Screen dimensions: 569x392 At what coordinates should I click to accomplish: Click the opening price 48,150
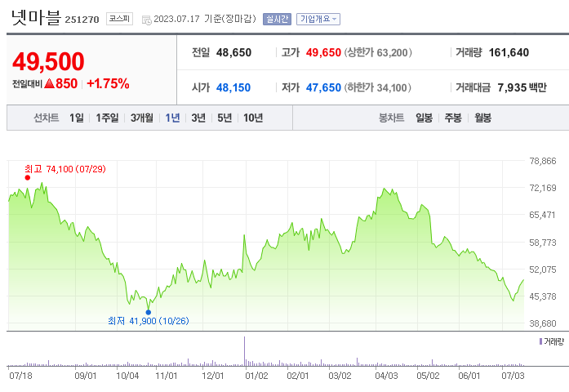click(x=233, y=87)
